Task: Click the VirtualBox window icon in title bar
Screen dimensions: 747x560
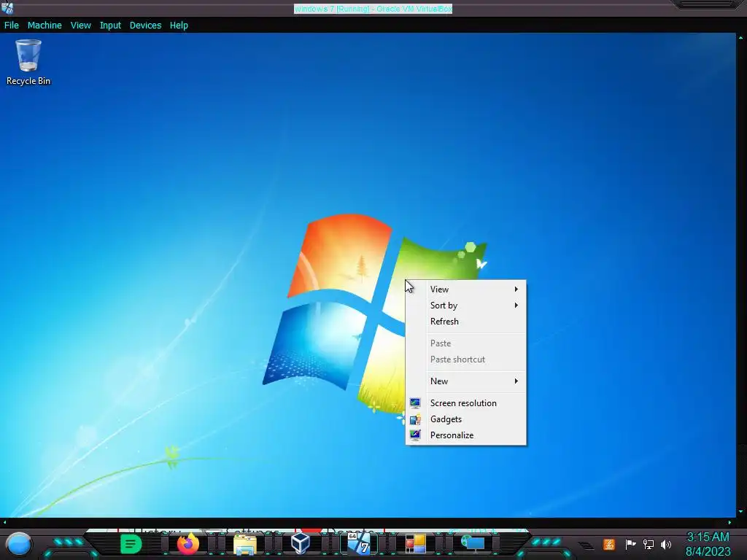Action: [7, 8]
